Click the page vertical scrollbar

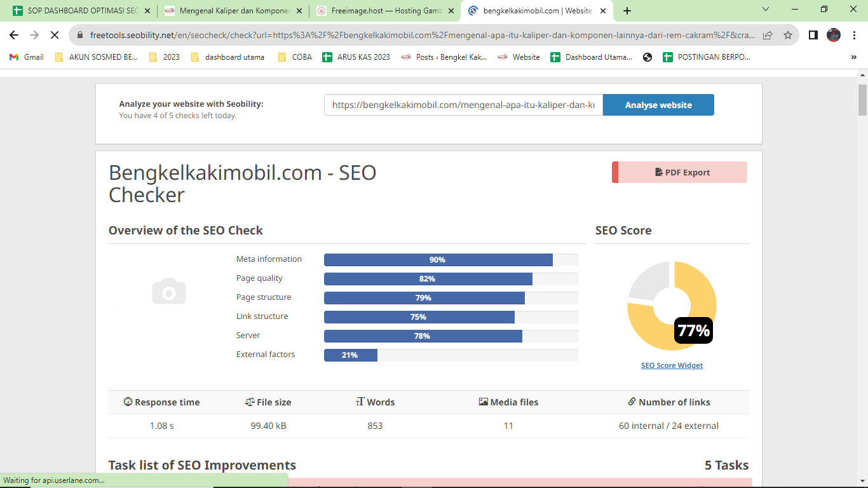[x=862, y=99]
